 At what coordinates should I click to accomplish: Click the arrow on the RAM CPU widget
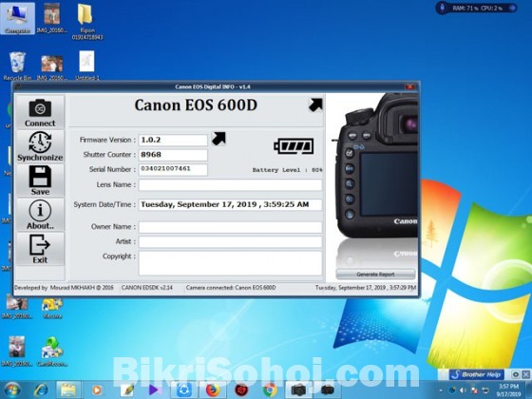512,8
